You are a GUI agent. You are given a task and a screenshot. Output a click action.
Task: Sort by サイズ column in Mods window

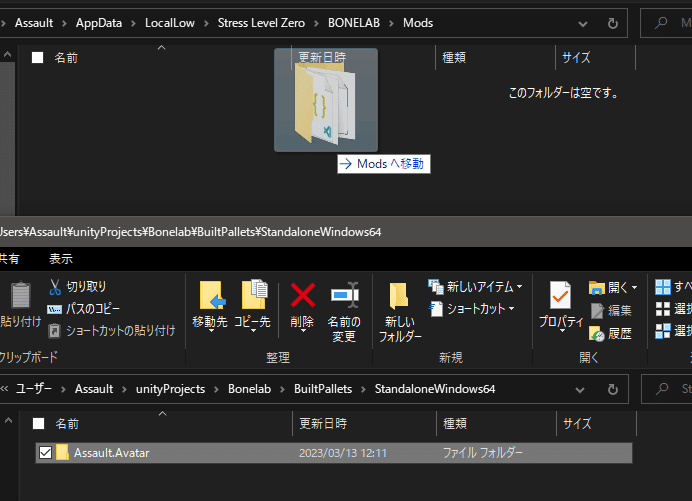pyautogui.click(x=576, y=58)
